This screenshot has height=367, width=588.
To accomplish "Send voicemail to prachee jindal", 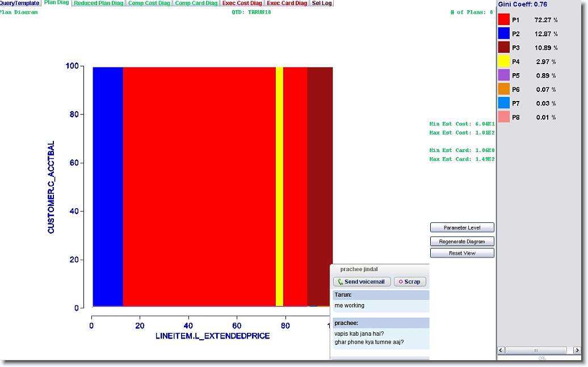I will pyautogui.click(x=362, y=282).
